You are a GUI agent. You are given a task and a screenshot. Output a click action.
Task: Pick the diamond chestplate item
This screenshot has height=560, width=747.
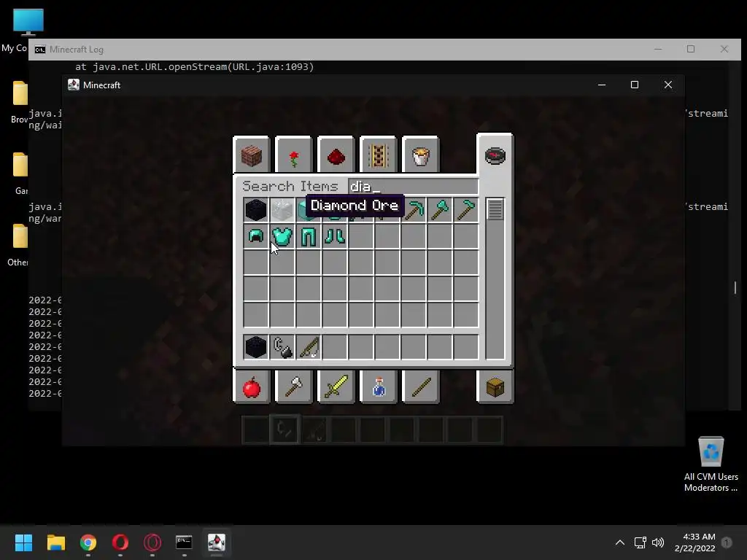(282, 236)
